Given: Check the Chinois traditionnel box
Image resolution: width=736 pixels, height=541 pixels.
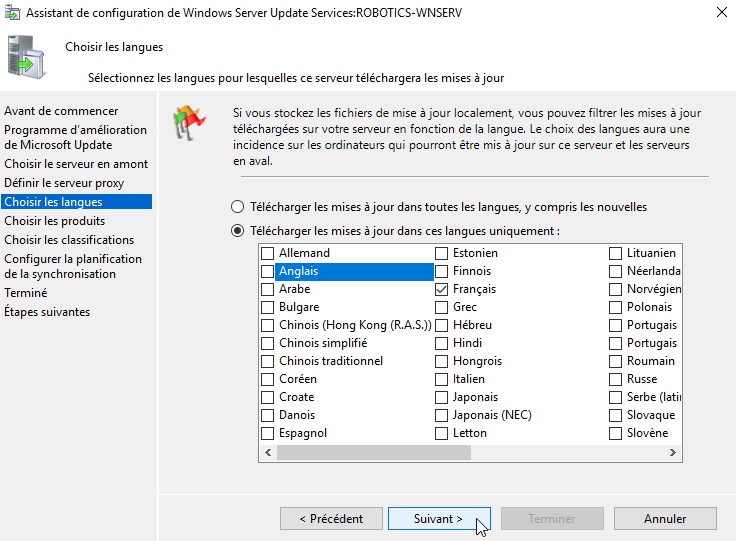Looking at the screenshot, I should 268,361.
